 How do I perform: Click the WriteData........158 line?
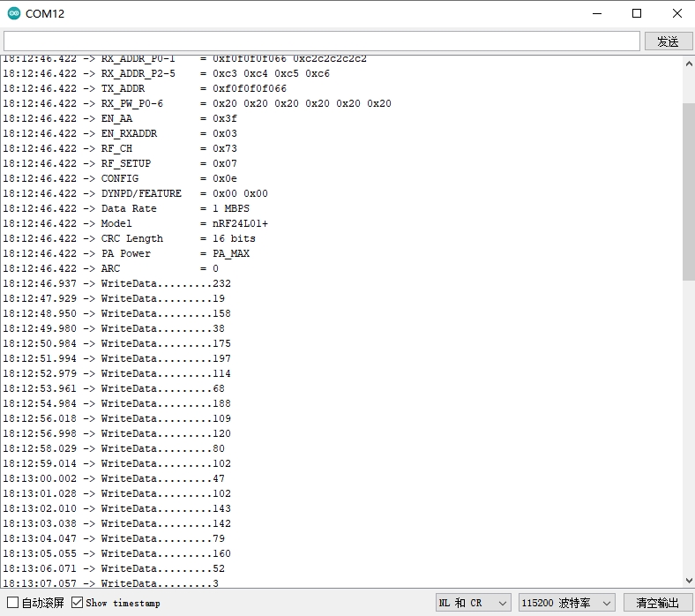pyautogui.click(x=117, y=313)
